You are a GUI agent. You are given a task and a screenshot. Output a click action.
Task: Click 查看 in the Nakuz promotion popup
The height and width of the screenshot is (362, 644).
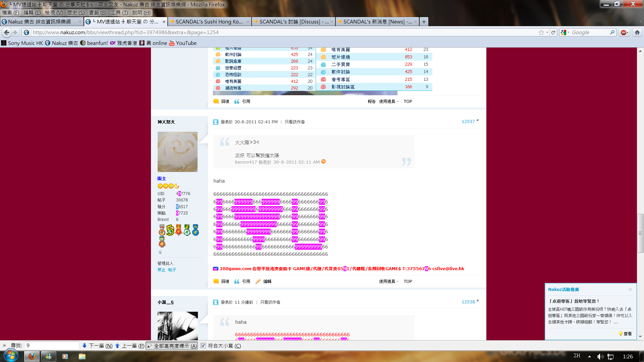click(627, 334)
